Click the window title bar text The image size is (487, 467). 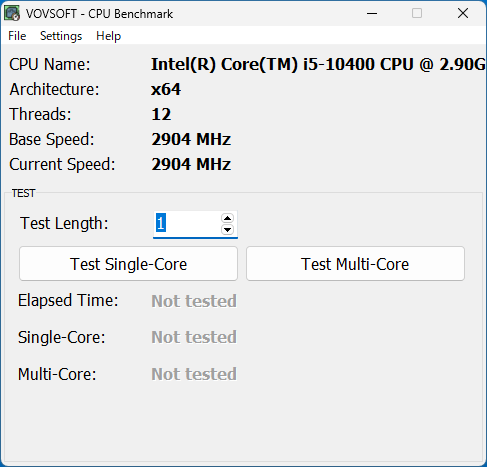point(99,14)
